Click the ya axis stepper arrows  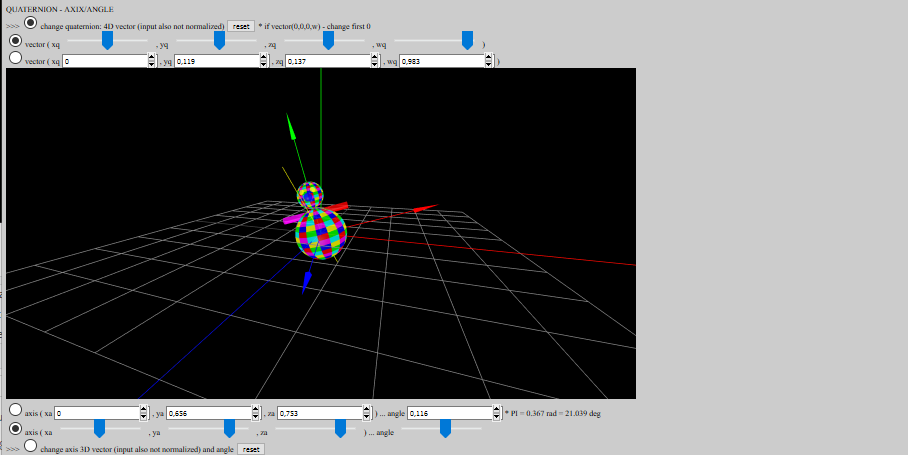(x=256, y=413)
